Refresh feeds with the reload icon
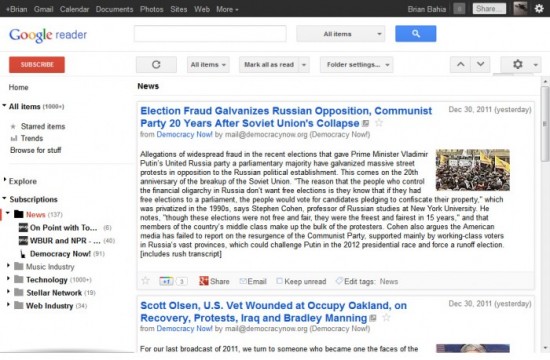Screen dimensions: 550x360 (156, 65)
